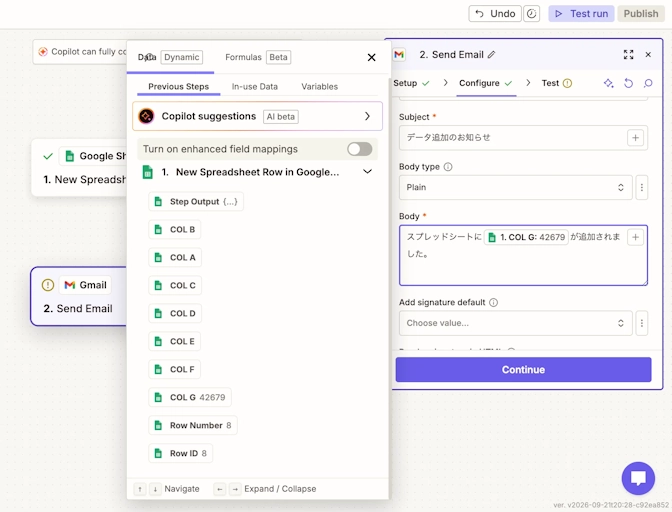Screen dimensions: 672x512
Task: Open Add signature default dropdown
Action: [x=516, y=323]
